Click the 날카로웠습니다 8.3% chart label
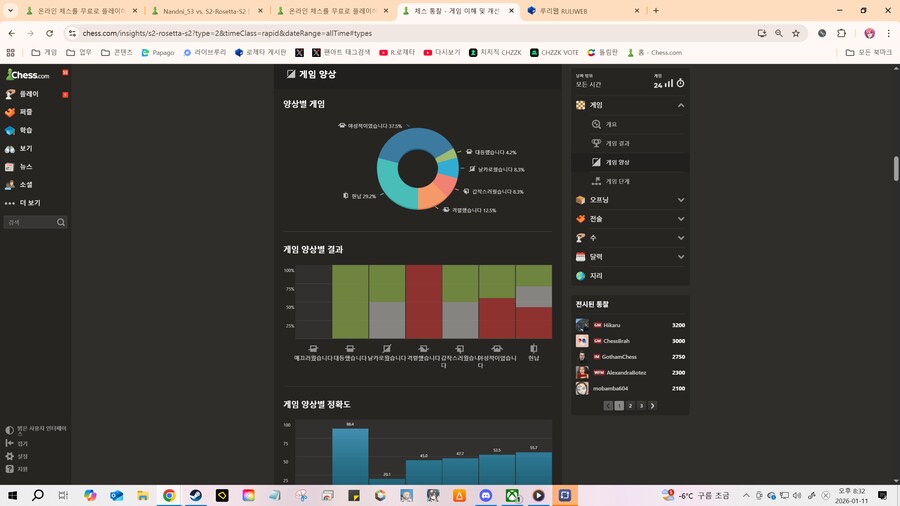This screenshot has height=506, width=900. (x=496, y=169)
